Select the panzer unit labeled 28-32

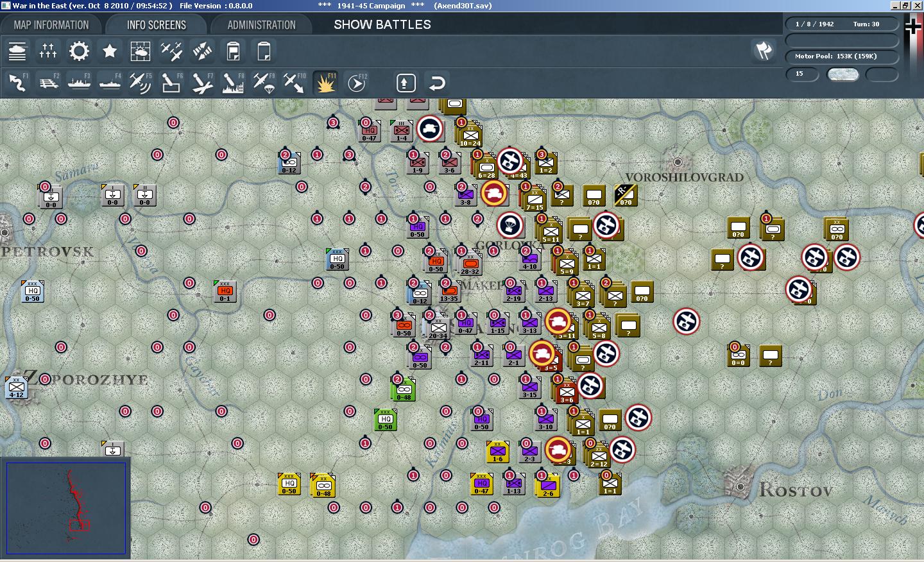point(470,264)
